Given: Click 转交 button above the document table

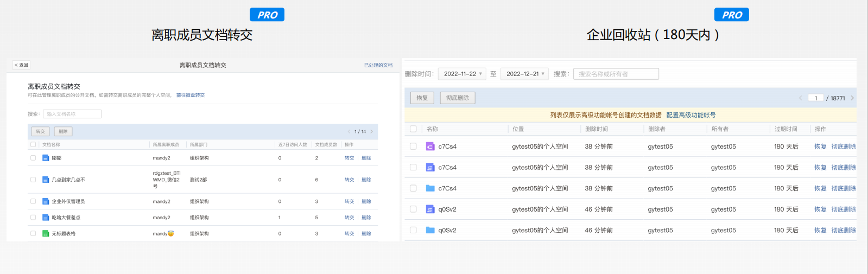Looking at the screenshot, I should 40,131.
